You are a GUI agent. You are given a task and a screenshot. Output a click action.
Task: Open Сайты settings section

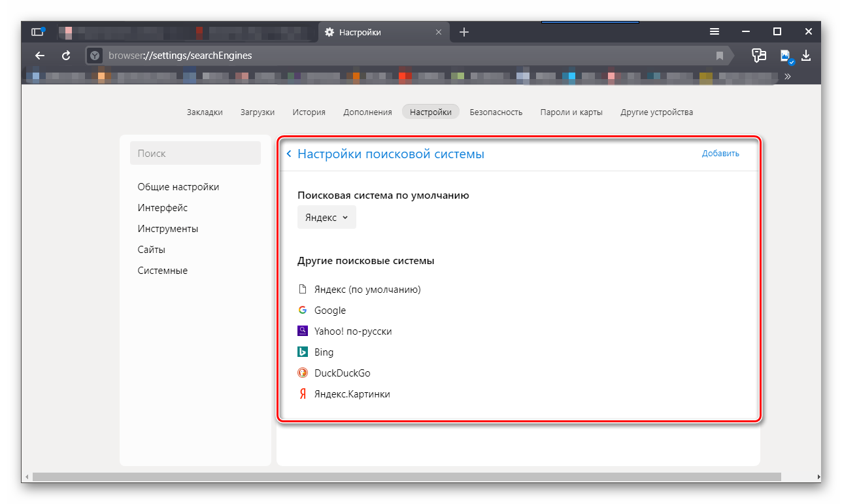click(x=152, y=250)
